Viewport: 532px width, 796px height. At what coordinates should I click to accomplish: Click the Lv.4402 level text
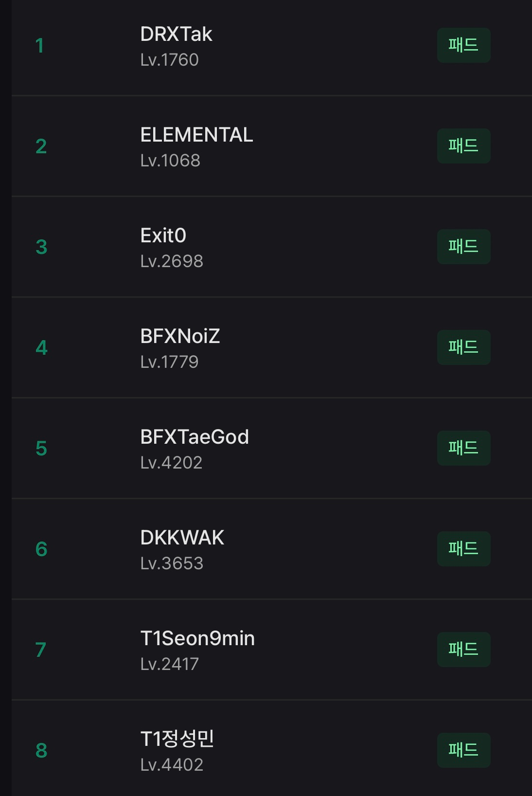point(172,765)
